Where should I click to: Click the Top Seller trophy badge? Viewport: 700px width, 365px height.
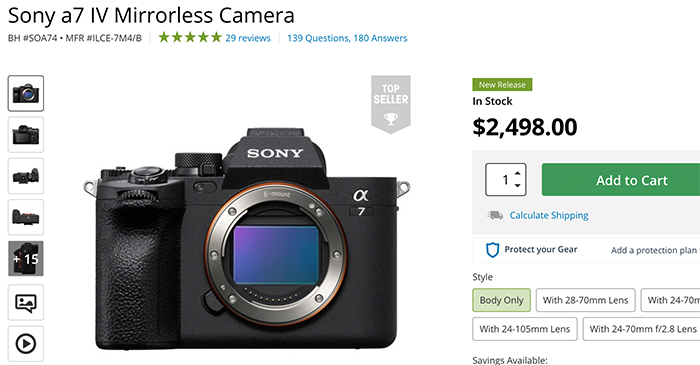(x=391, y=104)
